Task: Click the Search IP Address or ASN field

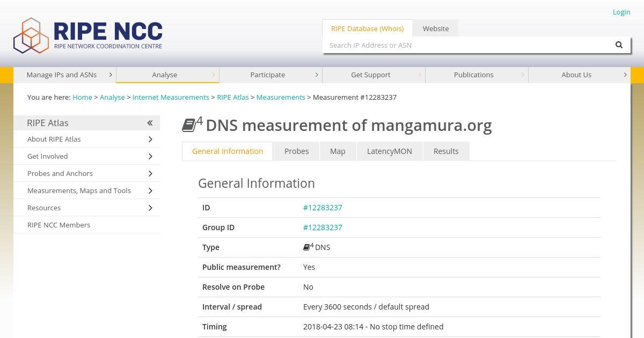Action: click(x=466, y=45)
